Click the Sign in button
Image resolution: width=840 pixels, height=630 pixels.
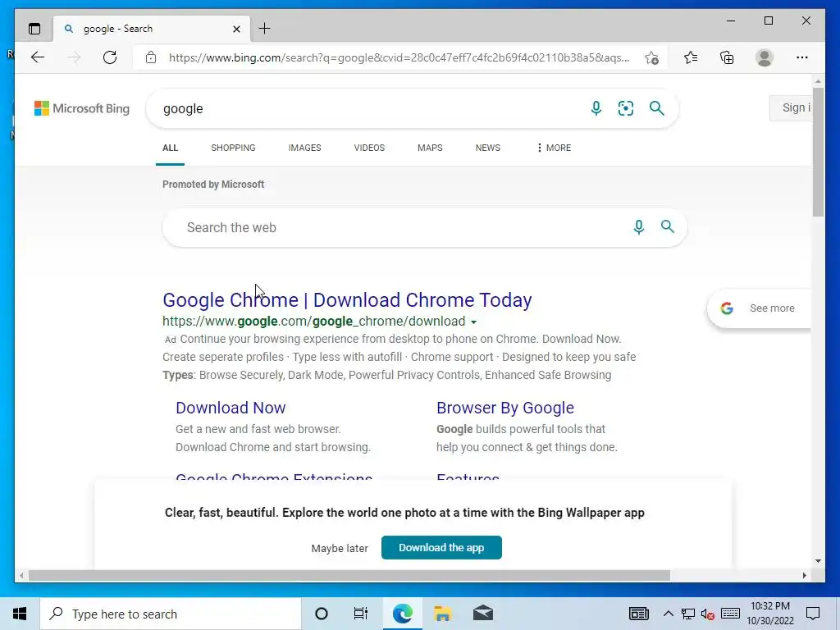(x=791, y=107)
